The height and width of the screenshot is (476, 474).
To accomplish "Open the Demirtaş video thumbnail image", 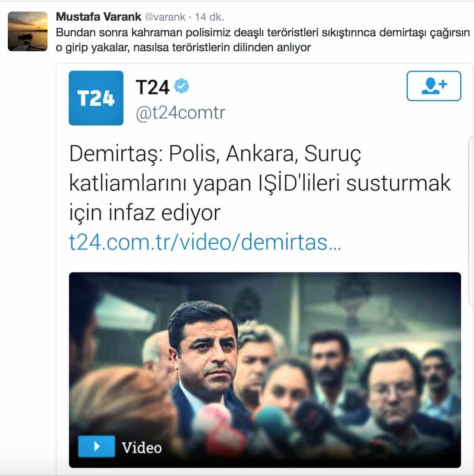I will (x=265, y=370).
